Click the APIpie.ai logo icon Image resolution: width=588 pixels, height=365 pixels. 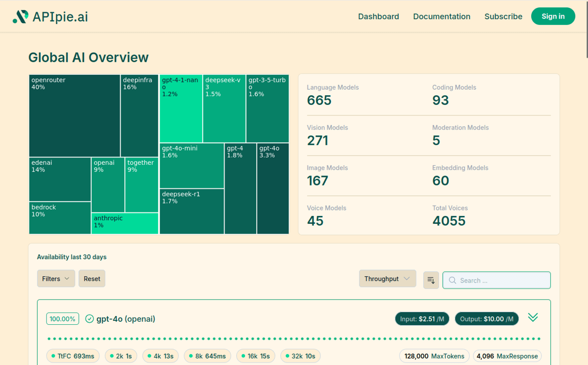click(x=22, y=16)
